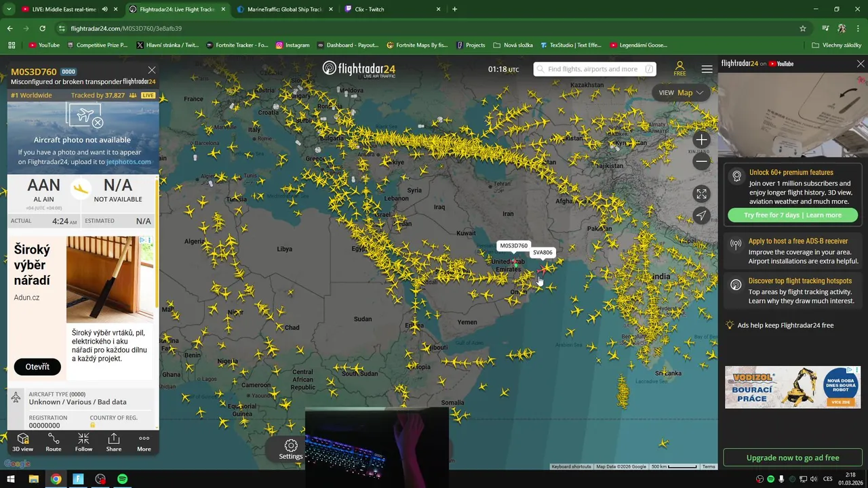The width and height of the screenshot is (868, 488).
Task: Expand the VIEW Map dropdown
Action: click(x=682, y=93)
